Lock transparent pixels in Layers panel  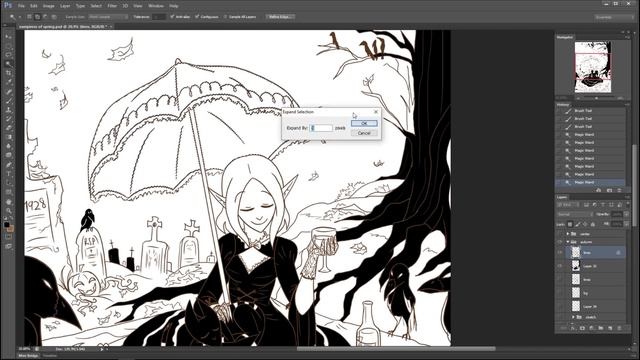tap(570, 224)
